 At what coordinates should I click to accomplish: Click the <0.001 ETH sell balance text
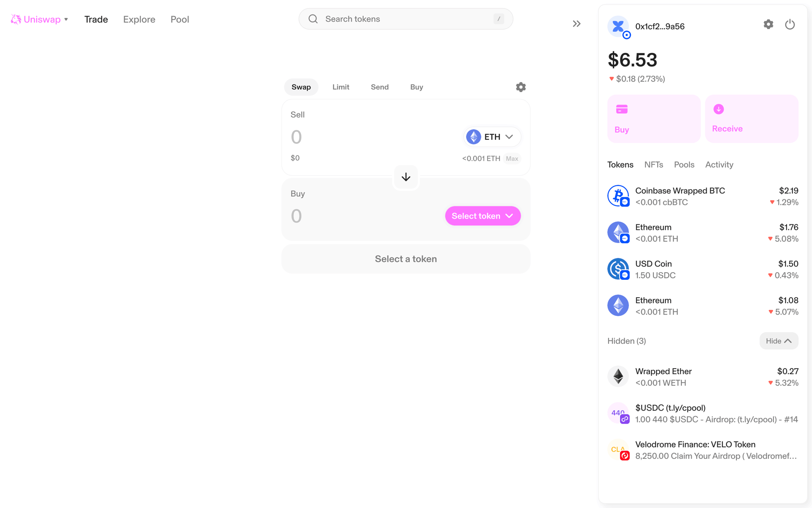click(481, 158)
